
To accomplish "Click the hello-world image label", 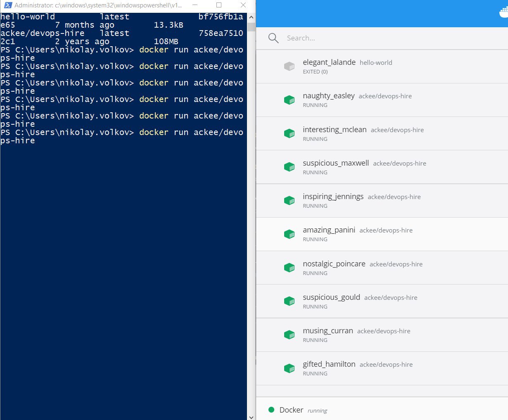I will [x=376, y=63].
